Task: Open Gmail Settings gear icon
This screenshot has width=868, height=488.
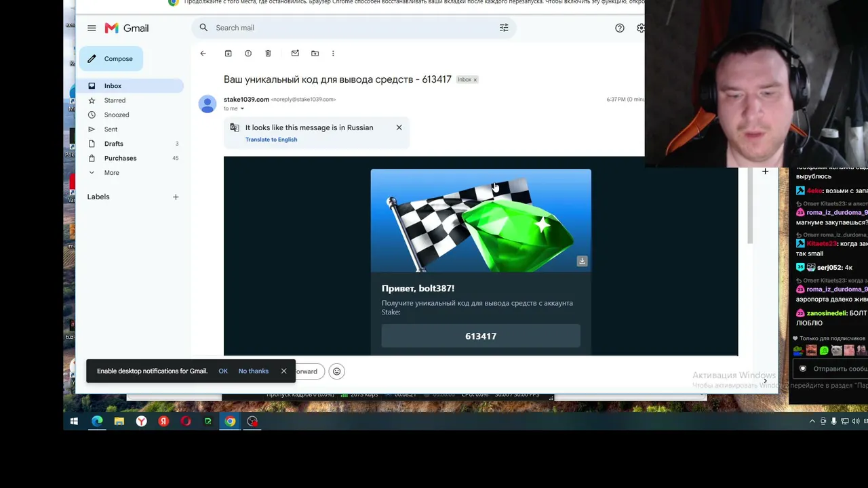Action: (x=641, y=28)
